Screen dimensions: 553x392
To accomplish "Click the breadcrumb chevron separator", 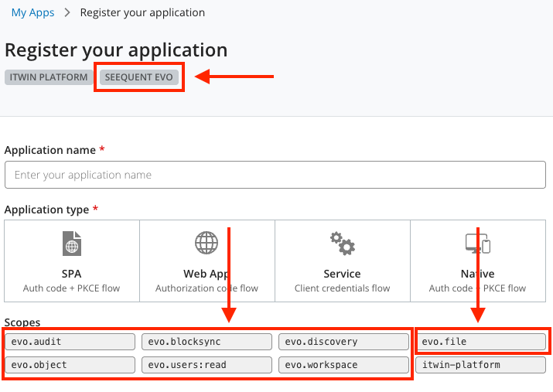I will pos(67,13).
